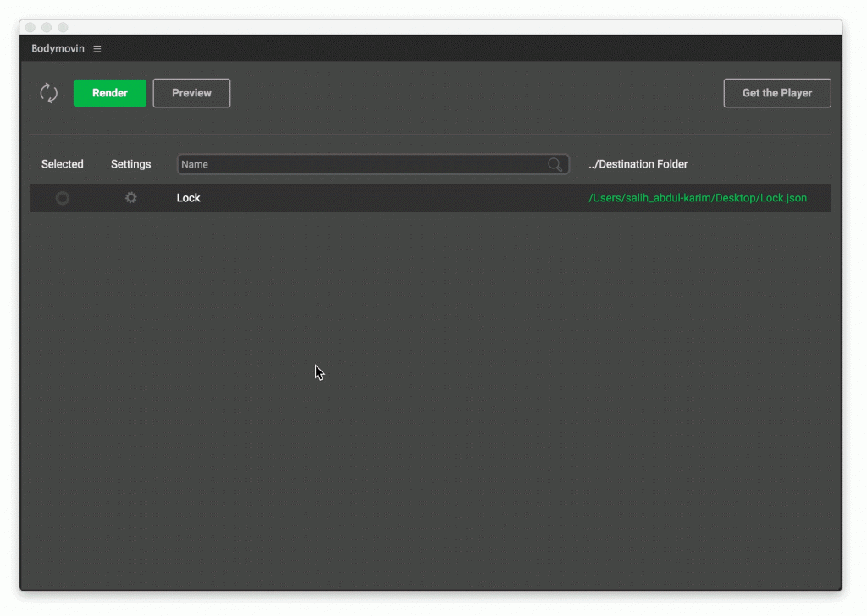Open the Preview view
The width and height of the screenshot is (867, 616).
(191, 93)
